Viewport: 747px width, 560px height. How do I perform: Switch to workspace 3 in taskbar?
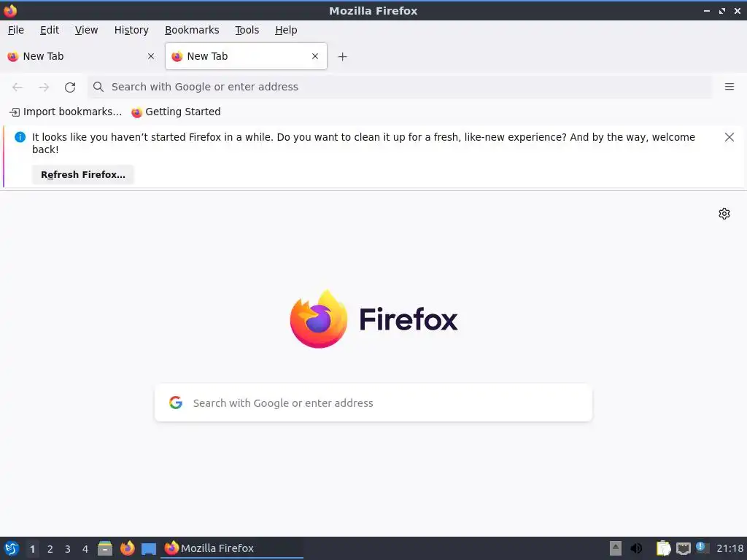coord(68,549)
